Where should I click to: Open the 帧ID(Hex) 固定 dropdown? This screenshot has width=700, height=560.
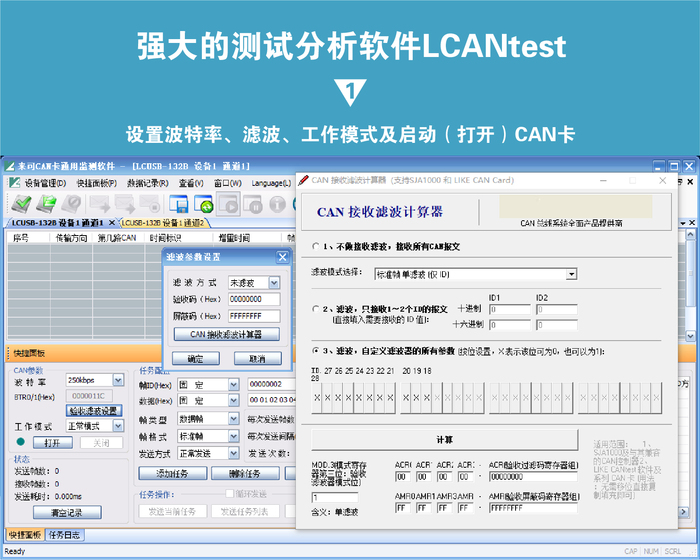click(233, 384)
